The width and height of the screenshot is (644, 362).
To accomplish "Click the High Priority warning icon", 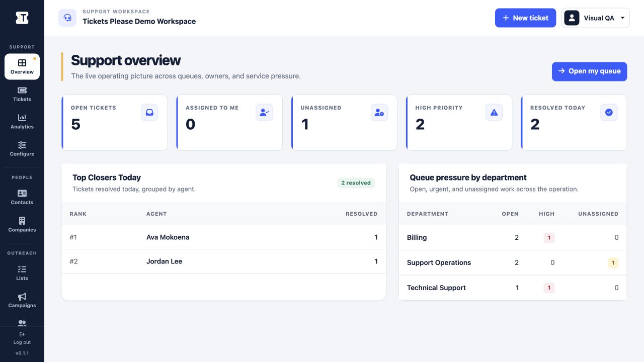I will (x=494, y=113).
